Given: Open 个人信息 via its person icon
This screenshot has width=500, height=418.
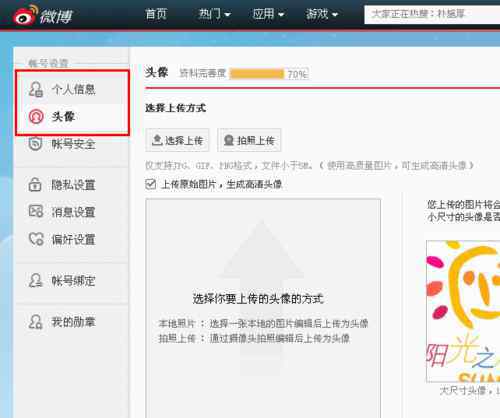Looking at the screenshot, I should pos(36,89).
